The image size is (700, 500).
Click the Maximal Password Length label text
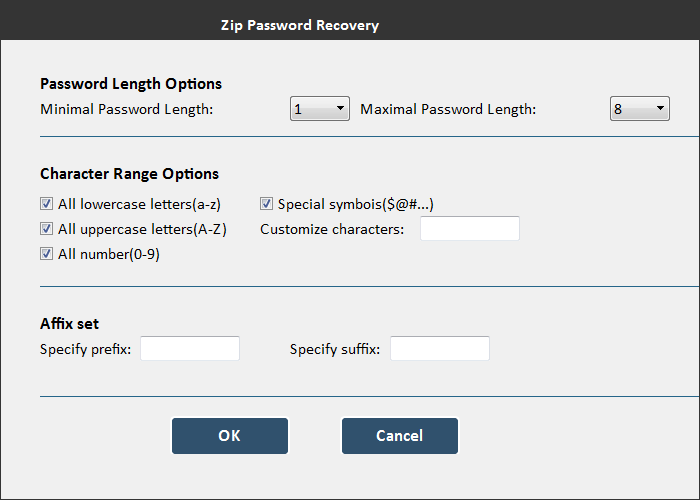tap(448, 109)
